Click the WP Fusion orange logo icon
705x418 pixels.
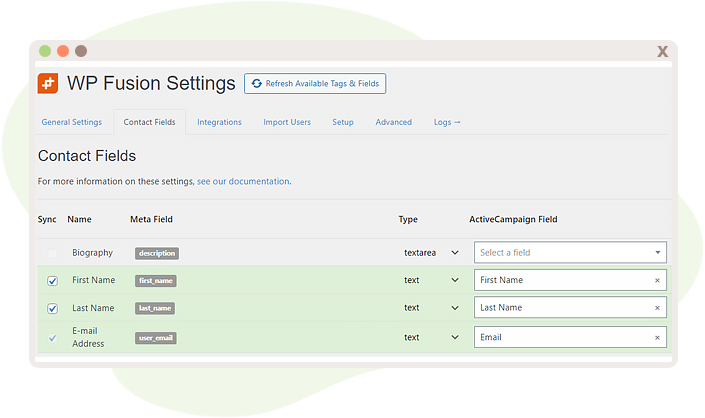pos(48,83)
